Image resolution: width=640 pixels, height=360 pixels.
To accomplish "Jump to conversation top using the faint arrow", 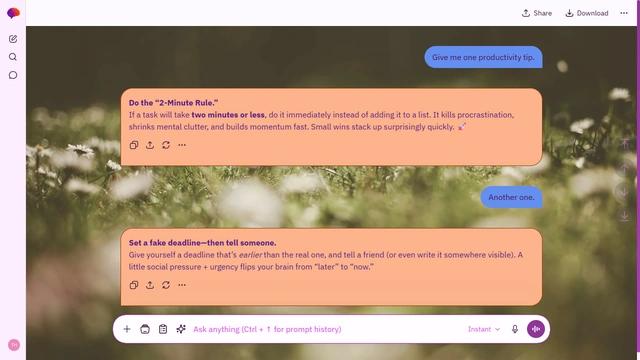I will point(624,144).
